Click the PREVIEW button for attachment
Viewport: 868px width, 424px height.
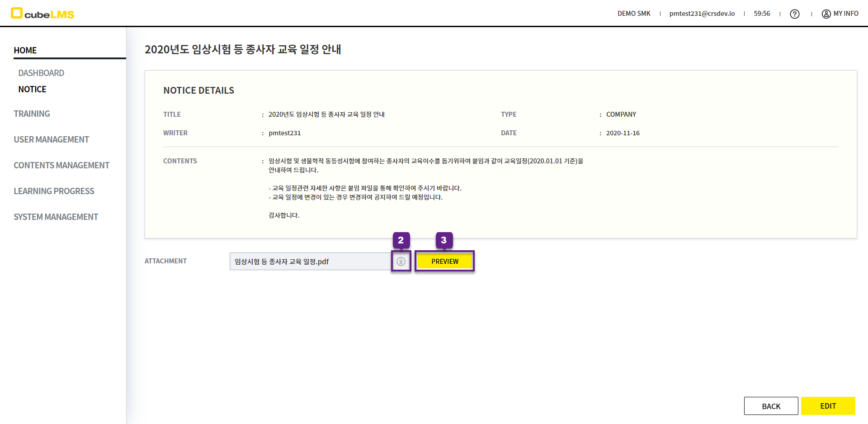pyautogui.click(x=444, y=262)
